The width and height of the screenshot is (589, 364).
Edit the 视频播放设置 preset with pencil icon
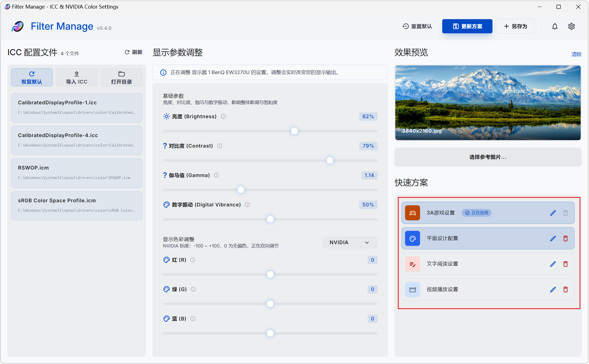tap(553, 290)
